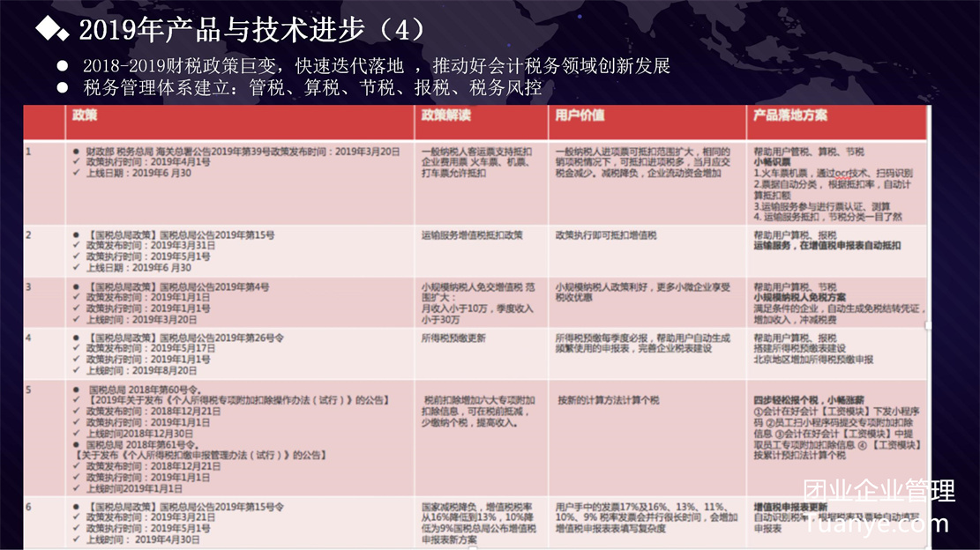Screen dimensions: 980x550
Task: Click the bold "小畅识票" text
Action: point(772,162)
